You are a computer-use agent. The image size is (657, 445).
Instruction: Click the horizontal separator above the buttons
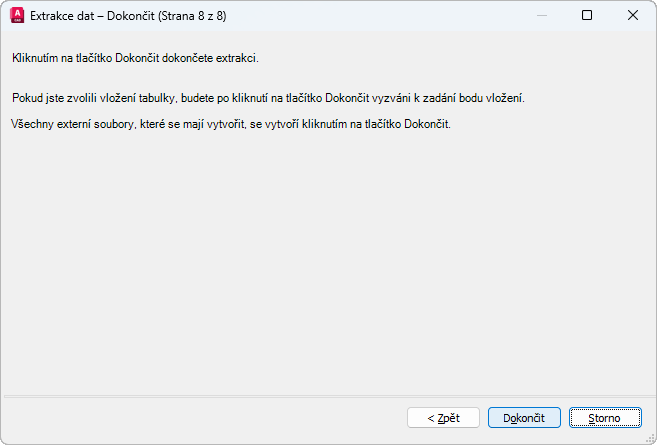point(328,396)
